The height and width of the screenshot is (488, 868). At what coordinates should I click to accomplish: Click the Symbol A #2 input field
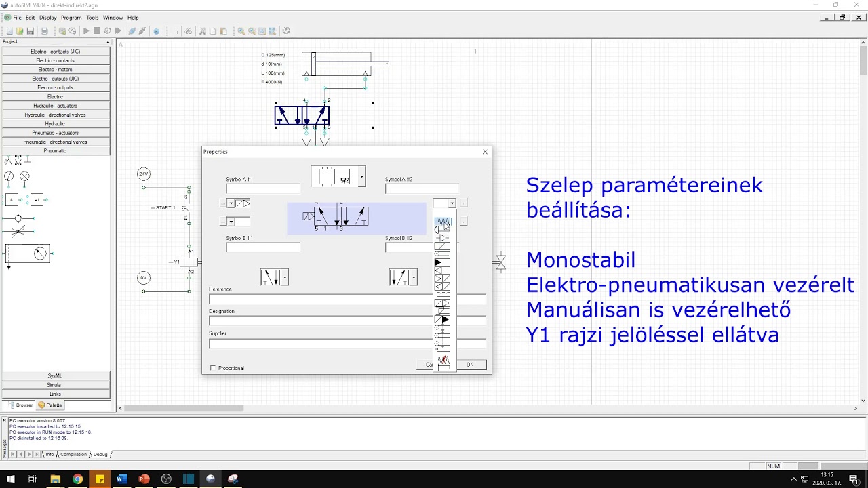422,188
